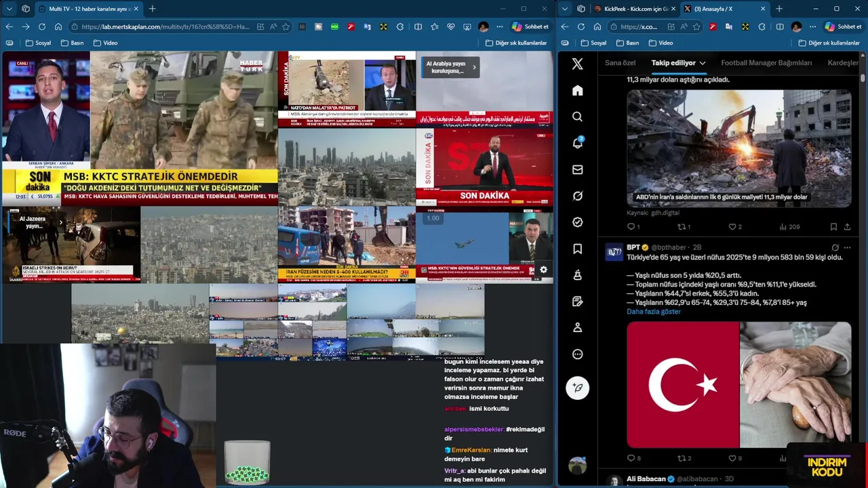Open More options circle in X sidebar
The image size is (868, 488).
[x=577, y=354]
